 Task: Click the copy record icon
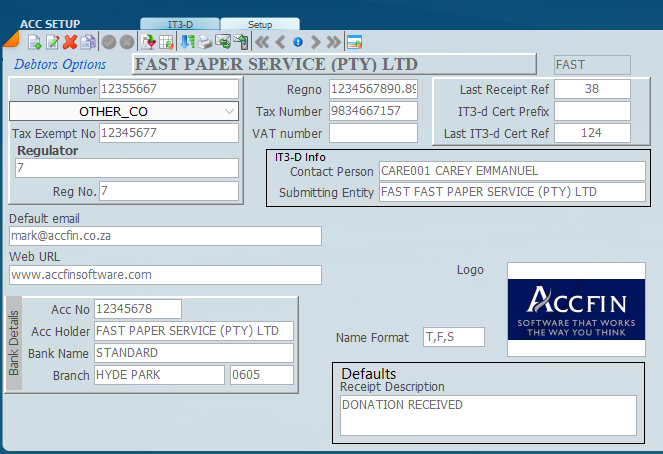click(87, 42)
